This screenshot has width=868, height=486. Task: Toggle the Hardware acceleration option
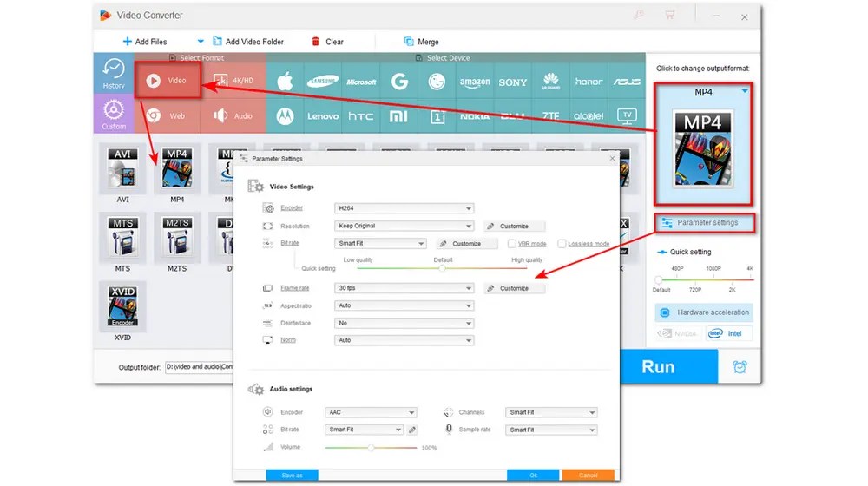[x=704, y=312]
